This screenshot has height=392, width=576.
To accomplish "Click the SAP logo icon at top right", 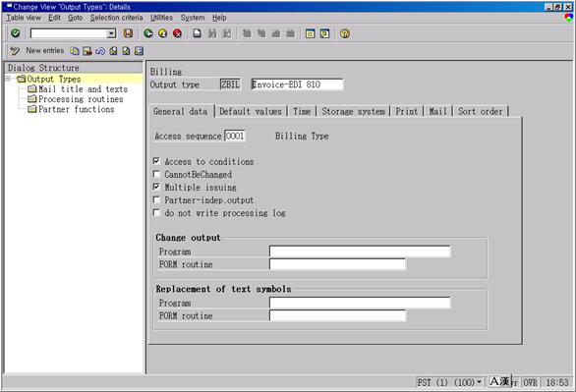I will click(569, 18).
